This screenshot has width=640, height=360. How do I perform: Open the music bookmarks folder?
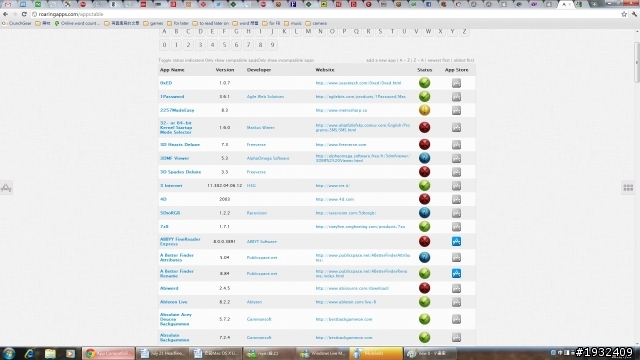(293, 23)
